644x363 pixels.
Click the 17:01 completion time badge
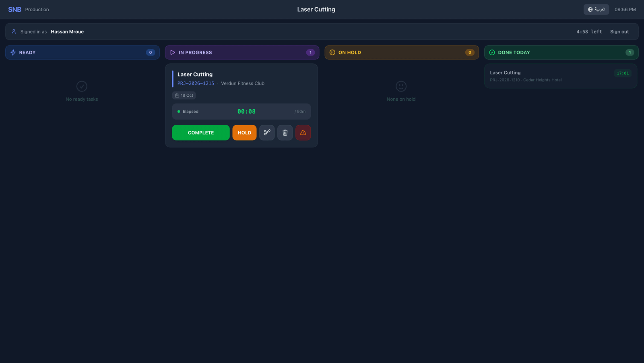(x=623, y=73)
